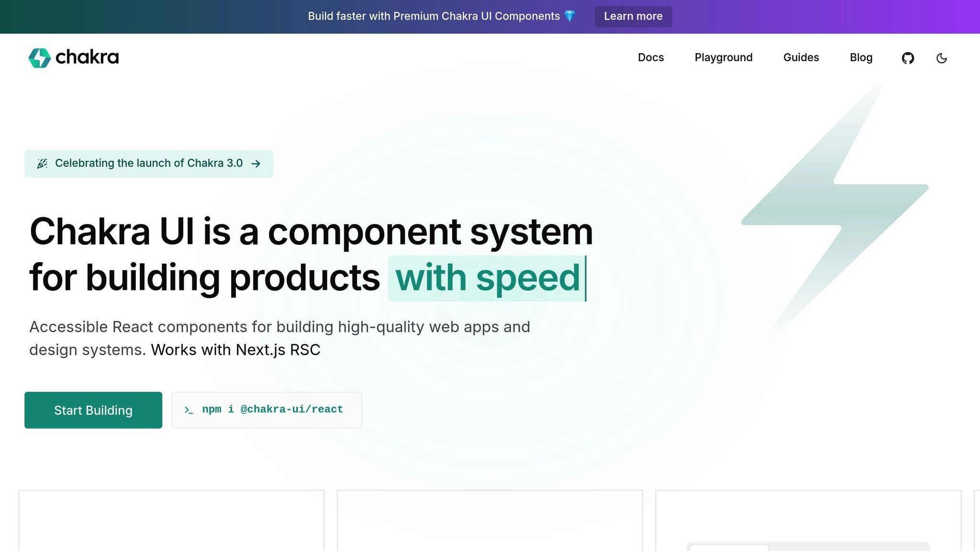Click the Chakra logo icon

(x=39, y=58)
